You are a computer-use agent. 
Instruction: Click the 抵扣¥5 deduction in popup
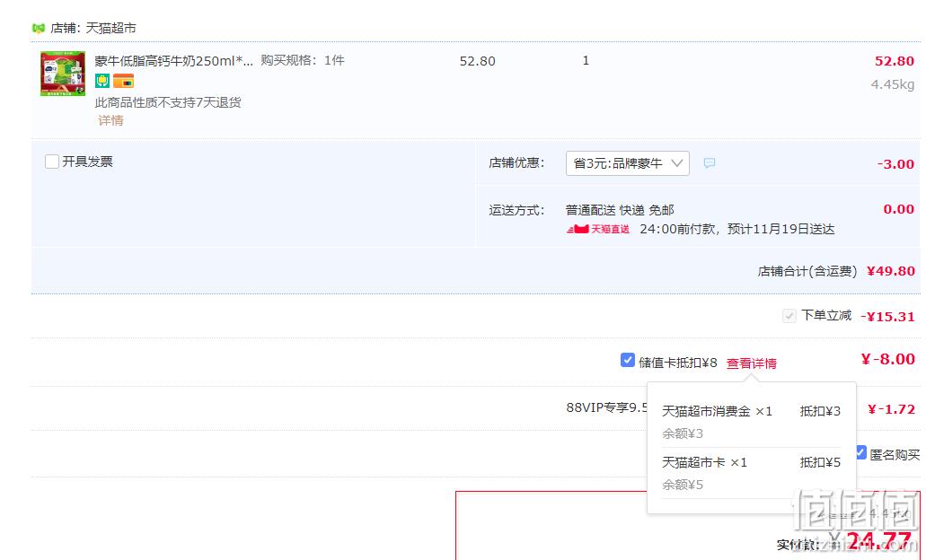[820, 463]
